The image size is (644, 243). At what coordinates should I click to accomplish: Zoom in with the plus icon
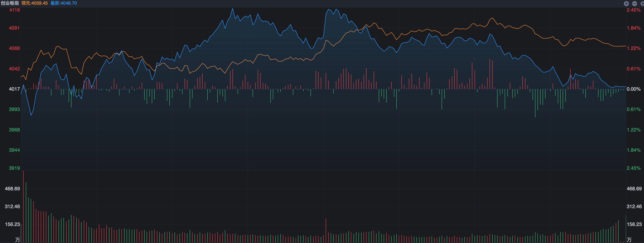tap(626, 3)
